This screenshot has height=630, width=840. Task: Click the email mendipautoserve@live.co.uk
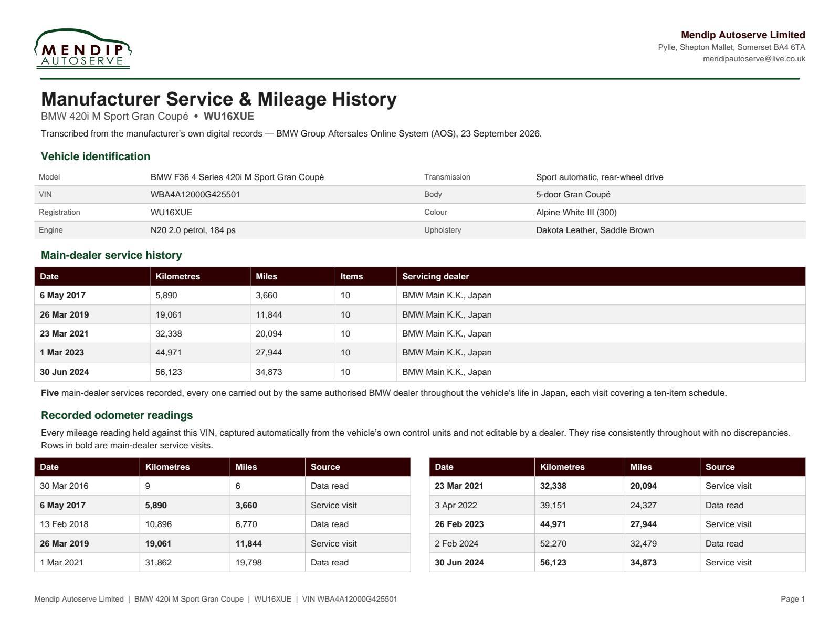click(754, 59)
